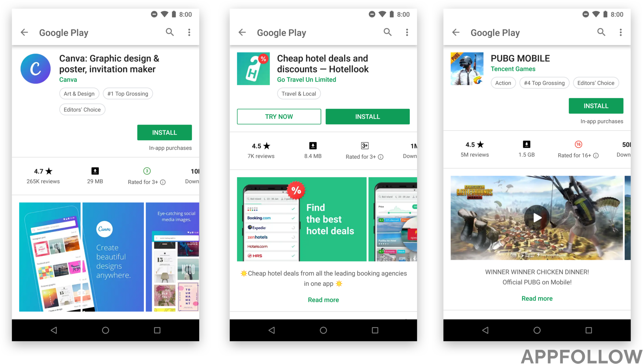Viewport: 643px width, 364px height.
Task: Click Install button on Canva page
Action: click(x=164, y=132)
